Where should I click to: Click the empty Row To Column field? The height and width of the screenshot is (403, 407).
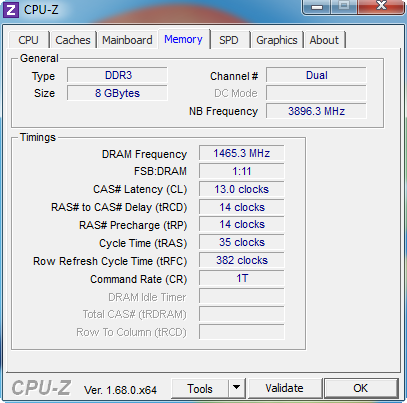242,332
